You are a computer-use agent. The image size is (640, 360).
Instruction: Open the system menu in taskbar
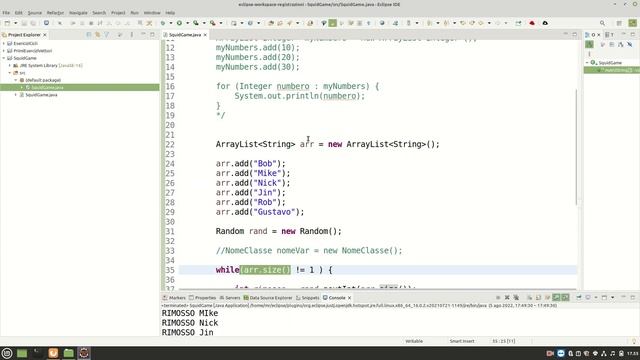(7, 353)
